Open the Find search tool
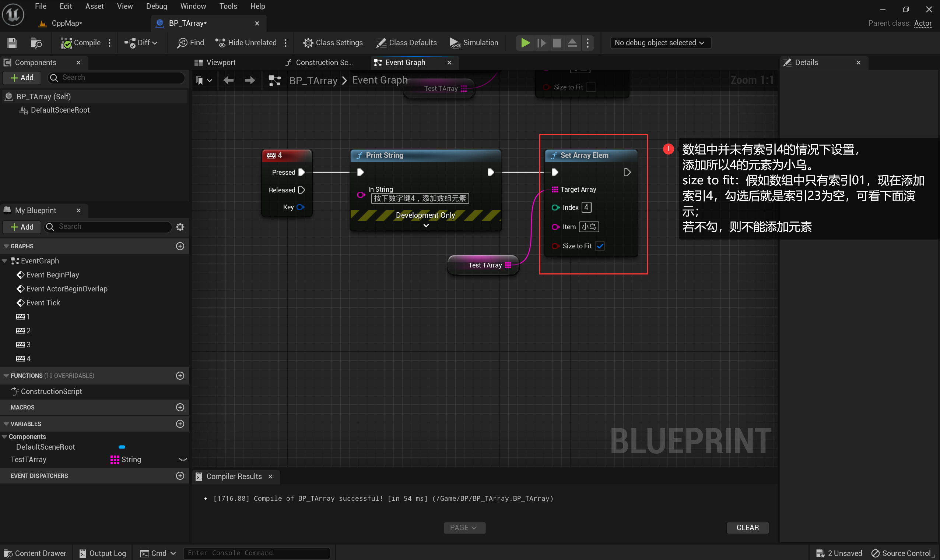The height and width of the screenshot is (560, 940). click(x=191, y=43)
